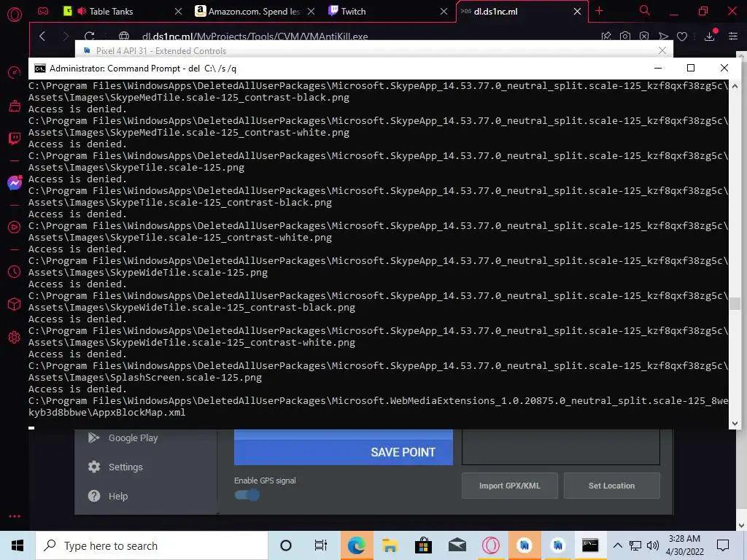Open Extensions cube icon in sidebar
The width and height of the screenshot is (747, 560).
[15, 304]
